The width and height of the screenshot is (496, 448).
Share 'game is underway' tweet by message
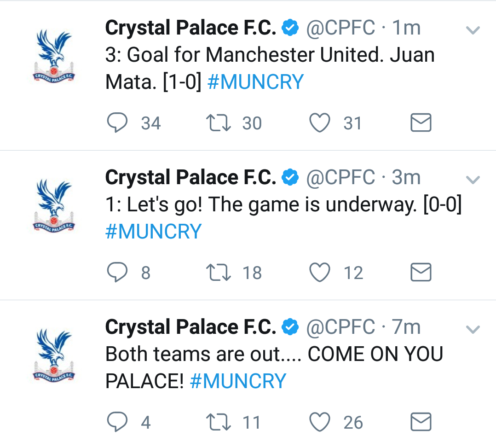pyautogui.click(x=421, y=272)
